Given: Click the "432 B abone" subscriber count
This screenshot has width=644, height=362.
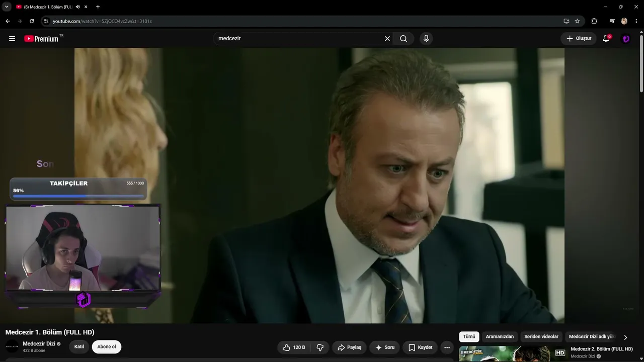Looking at the screenshot, I should click(x=34, y=351).
